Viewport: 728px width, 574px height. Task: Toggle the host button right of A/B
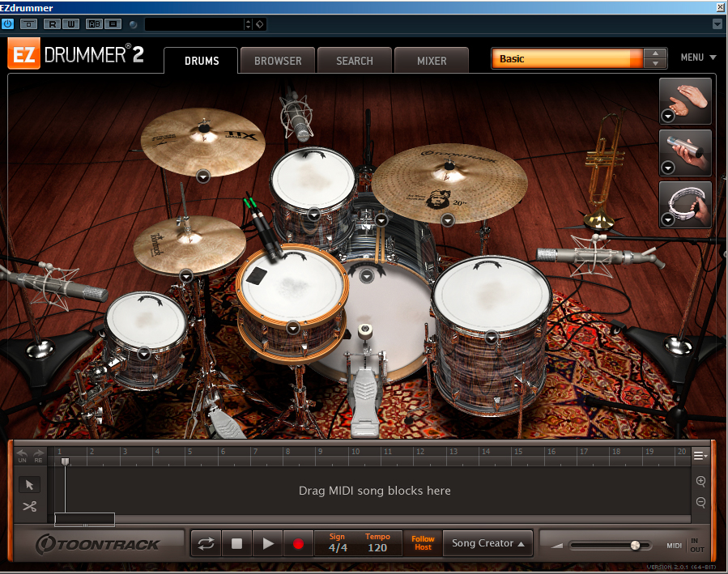[113, 24]
